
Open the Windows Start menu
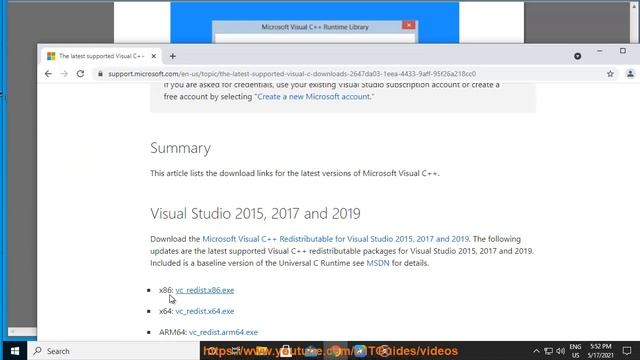(15, 351)
